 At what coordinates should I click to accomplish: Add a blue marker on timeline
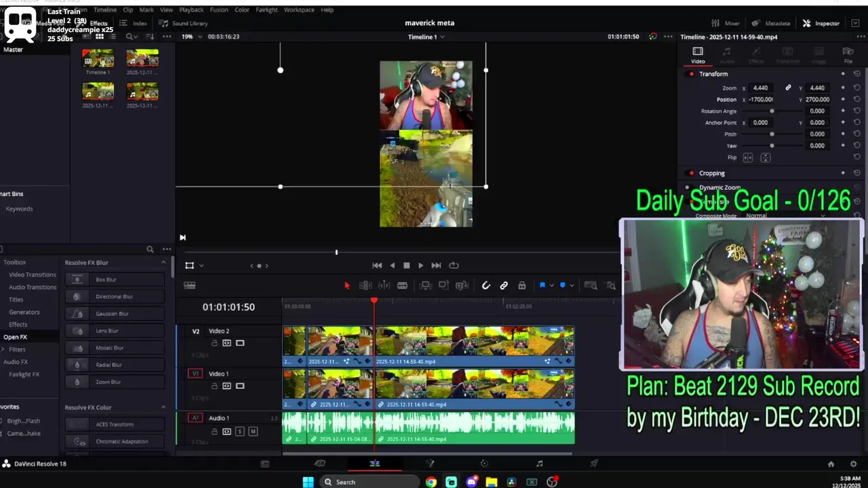click(562, 285)
